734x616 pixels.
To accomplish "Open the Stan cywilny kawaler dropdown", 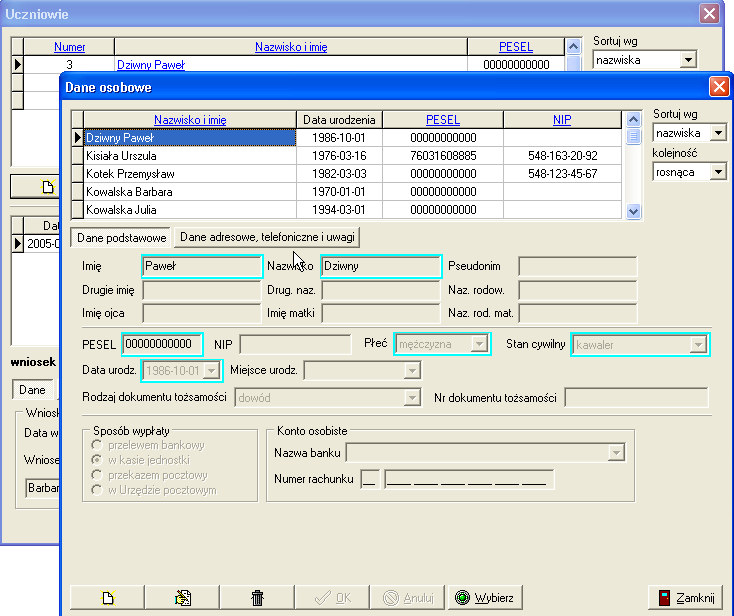I will coord(698,345).
